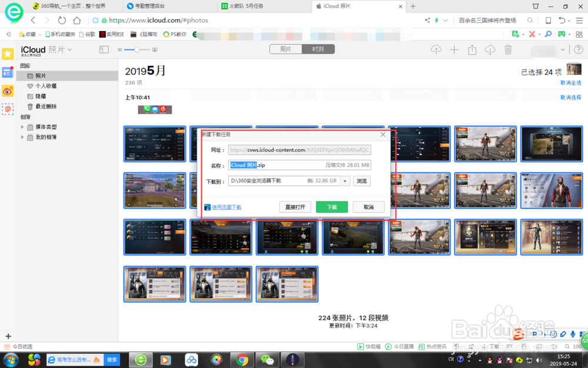Image resolution: width=588 pixels, height=368 pixels.
Task: Go to browser home page icon
Action: click(x=77, y=20)
